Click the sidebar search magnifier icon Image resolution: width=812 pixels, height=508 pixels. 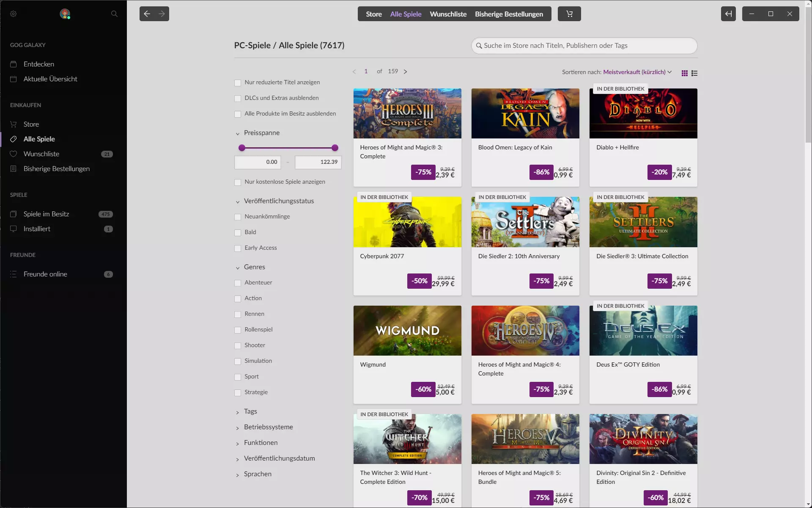114,14
